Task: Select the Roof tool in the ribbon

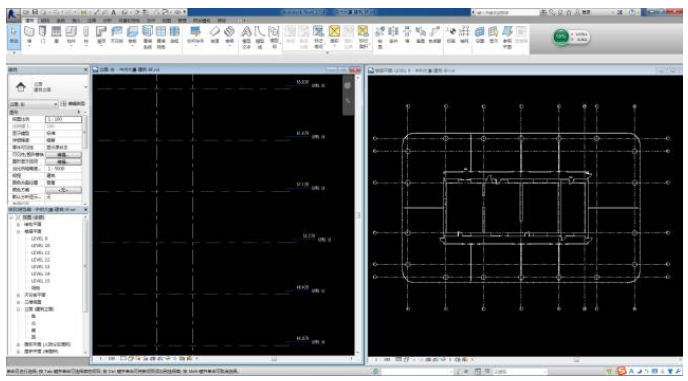Action: tap(101, 35)
